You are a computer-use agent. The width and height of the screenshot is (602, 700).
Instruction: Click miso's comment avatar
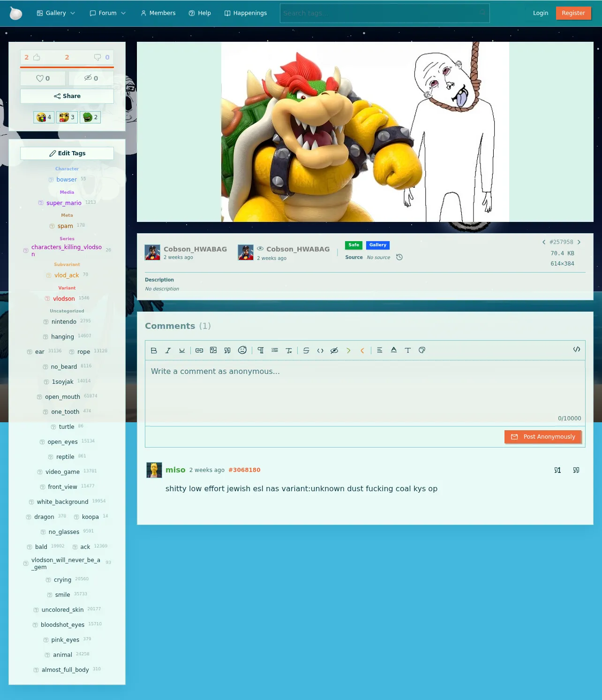coord(154,470)
